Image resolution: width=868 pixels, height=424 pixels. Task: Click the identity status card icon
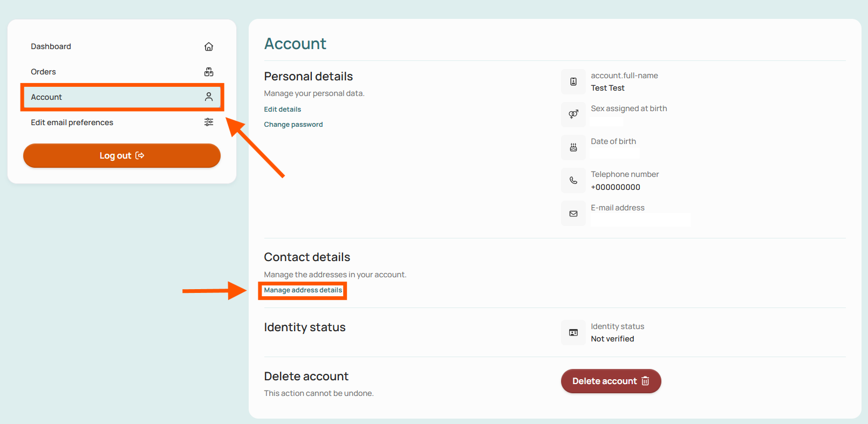click(573, 333)
